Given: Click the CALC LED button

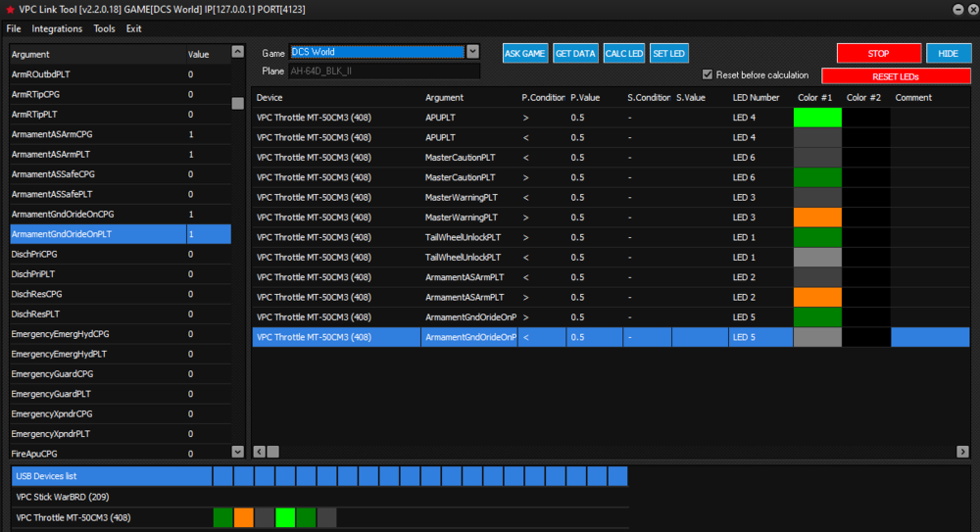Looking at the screenshot, I should coord(623,54).
